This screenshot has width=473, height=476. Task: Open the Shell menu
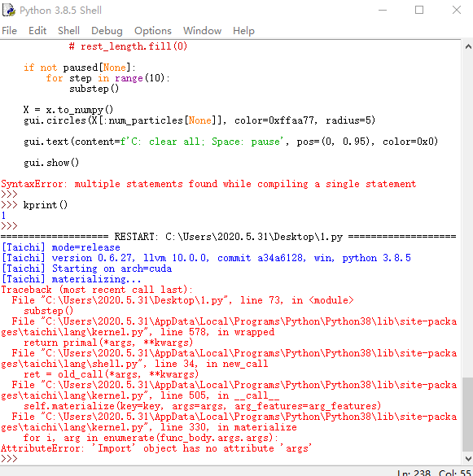[x=68, y=31]
